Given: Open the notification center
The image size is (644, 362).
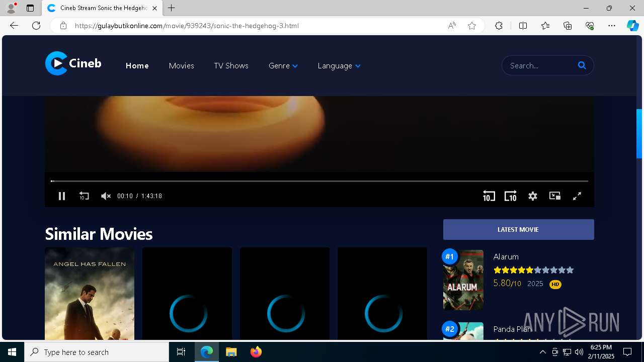Looking at the screenshot, I should (x=627, y=352).
